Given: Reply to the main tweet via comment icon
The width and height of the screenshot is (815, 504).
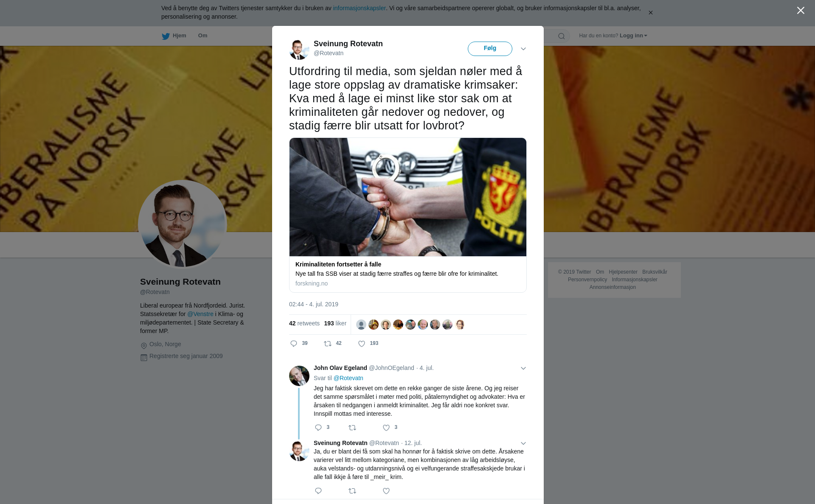Looking at the screenshot, I should (294, 344).
